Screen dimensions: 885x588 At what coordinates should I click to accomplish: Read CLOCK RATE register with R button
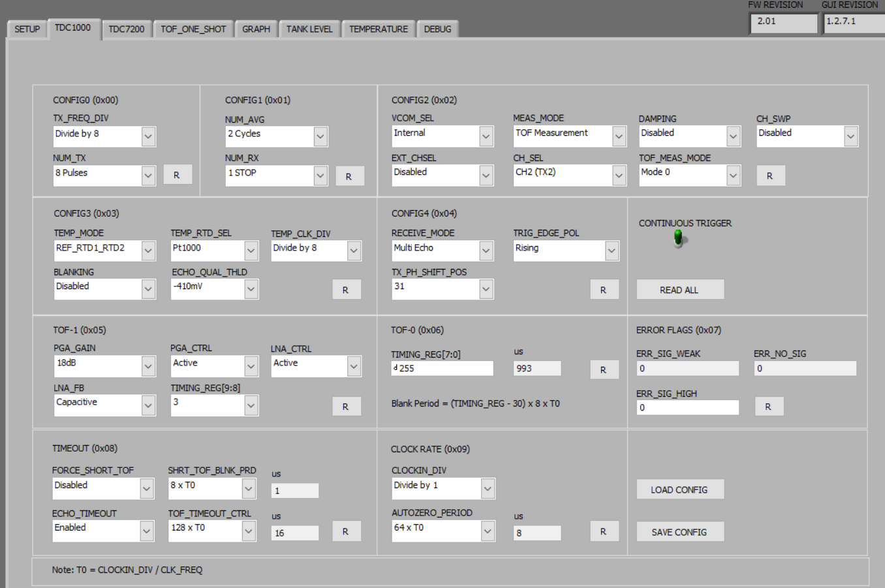coord(604,532)
